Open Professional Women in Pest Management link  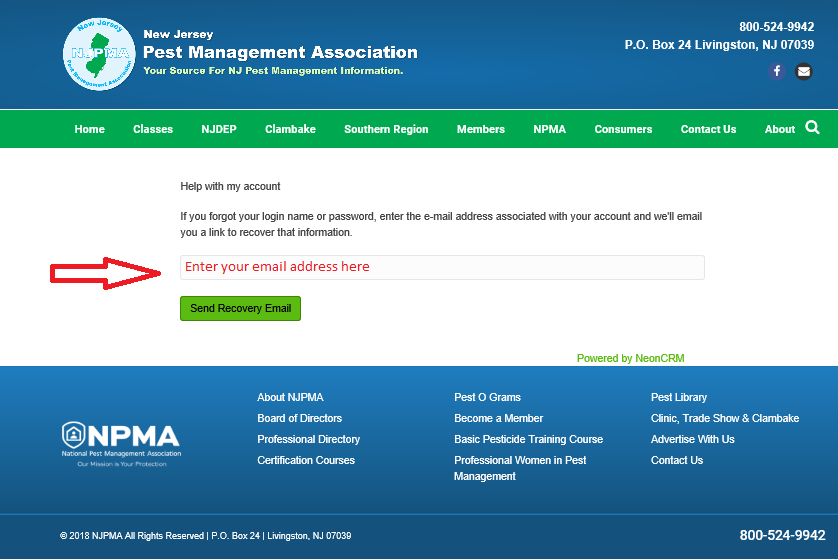[519, 468]
